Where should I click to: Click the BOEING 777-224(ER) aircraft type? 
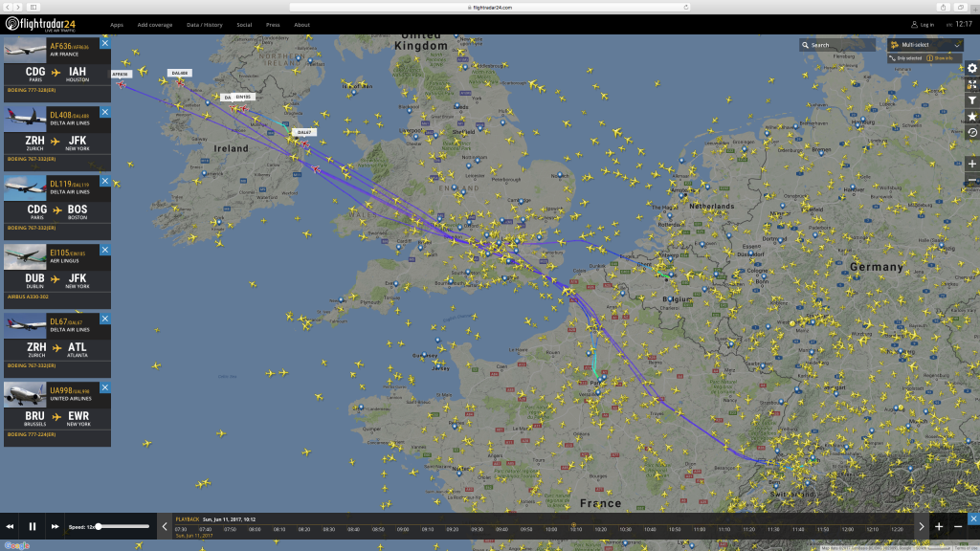pos(32,434)
